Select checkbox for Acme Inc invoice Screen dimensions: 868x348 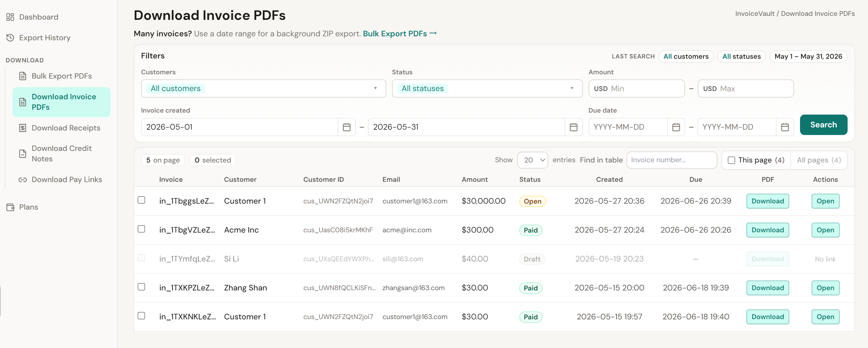141,229
